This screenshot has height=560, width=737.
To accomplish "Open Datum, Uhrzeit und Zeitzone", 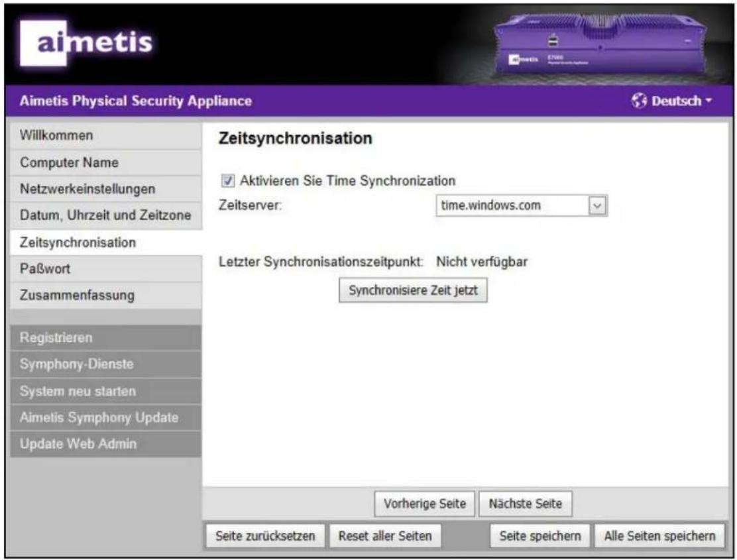I will click(106, 215).
